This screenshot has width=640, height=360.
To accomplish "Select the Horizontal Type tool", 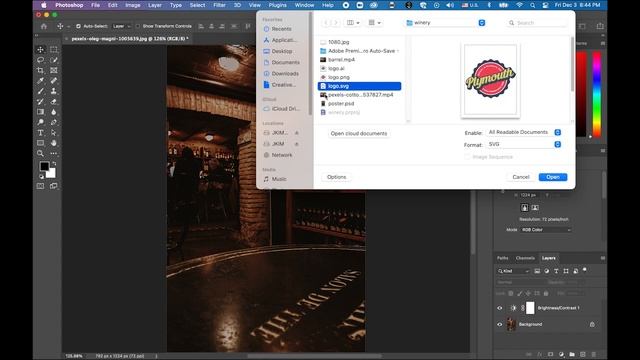I will [40, 133].
